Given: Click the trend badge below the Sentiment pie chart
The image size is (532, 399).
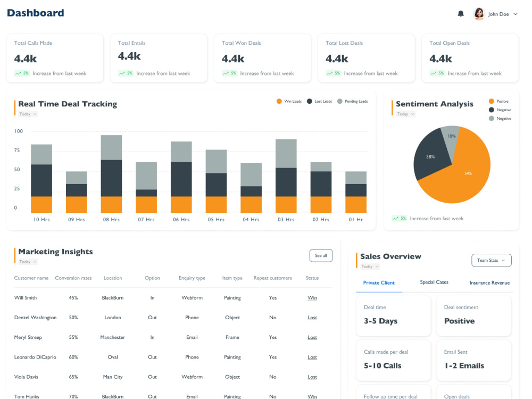Looking at the screenshot, I should [400, 219].
